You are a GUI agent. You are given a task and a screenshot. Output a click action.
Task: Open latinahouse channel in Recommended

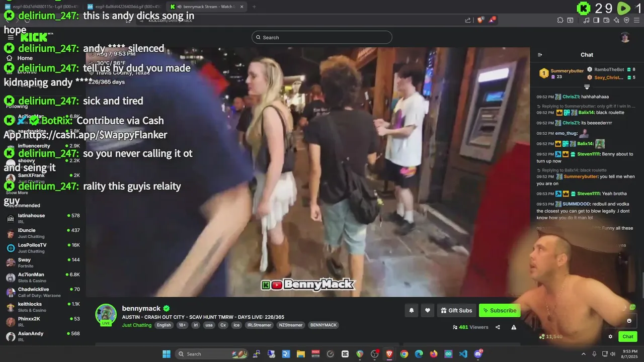[42, 218]
